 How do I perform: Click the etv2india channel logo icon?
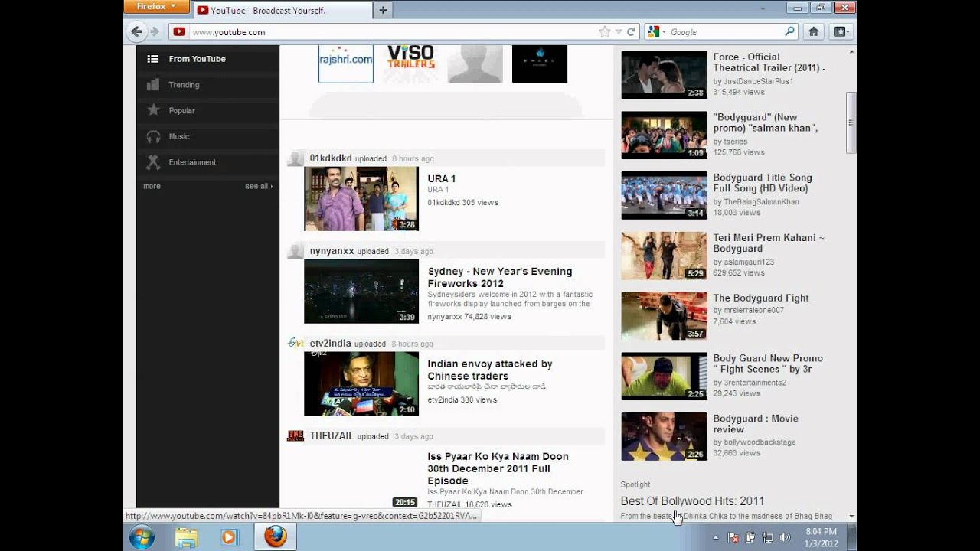pyautogui.click(x=296, y=344)
